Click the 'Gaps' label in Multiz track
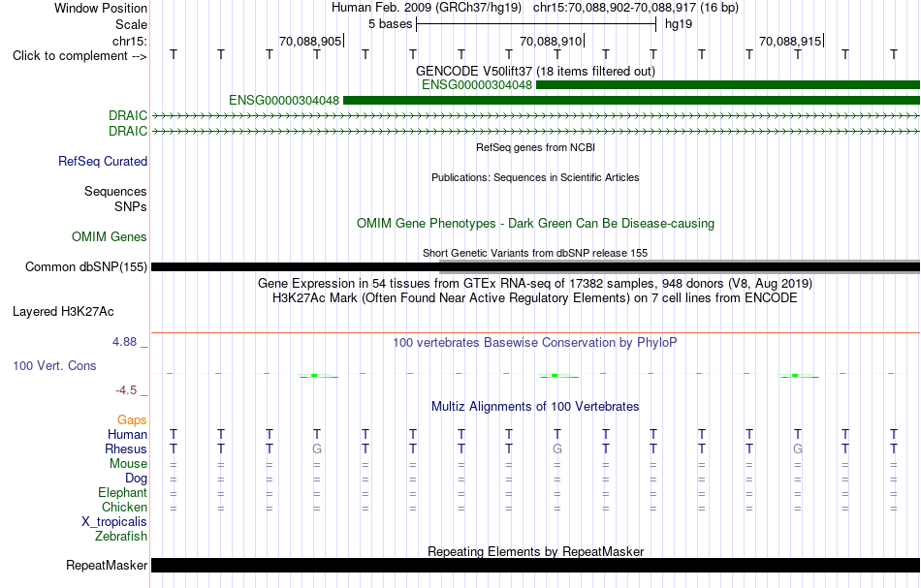 (132, 419)
